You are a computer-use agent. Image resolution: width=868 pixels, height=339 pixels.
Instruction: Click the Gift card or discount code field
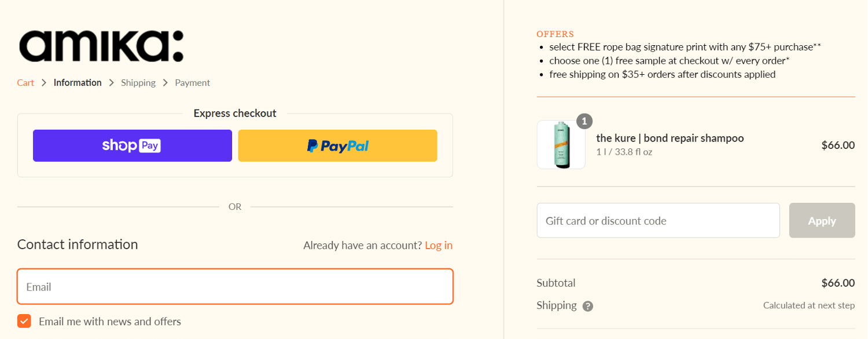pos(658,220)
